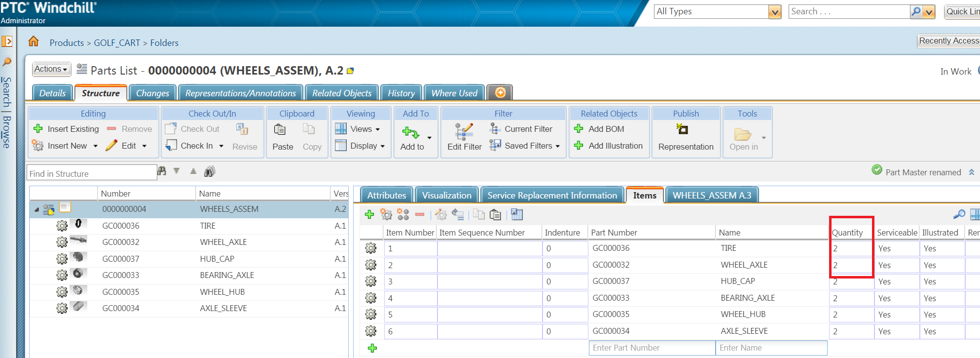980x358 pixels.
Task: Open the Display dropdown
Action: pyautogui.click(x=360, y=146)
